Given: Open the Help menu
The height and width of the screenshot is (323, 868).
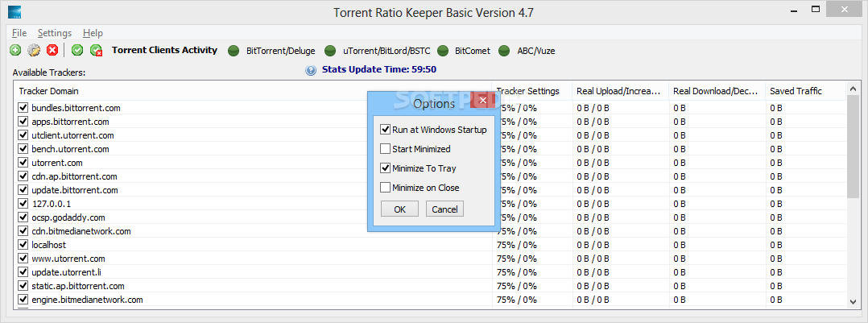Looking at the screenshot, I should pyautogui.click(x=93, y=33).
